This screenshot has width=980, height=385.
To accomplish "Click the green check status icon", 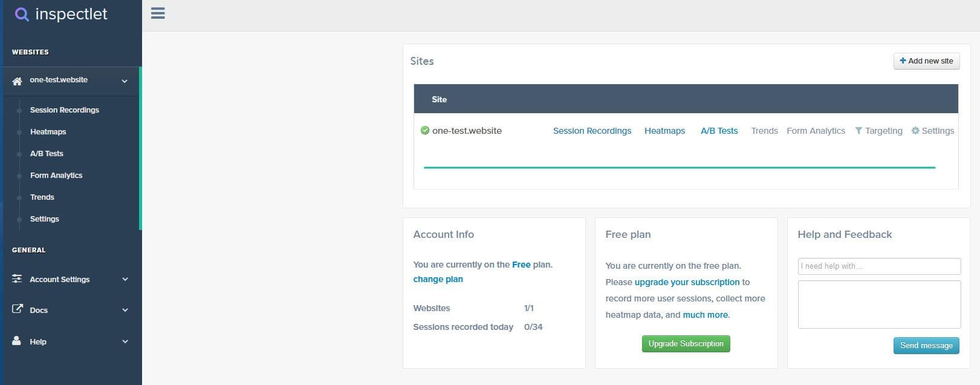I will [425, 131].
